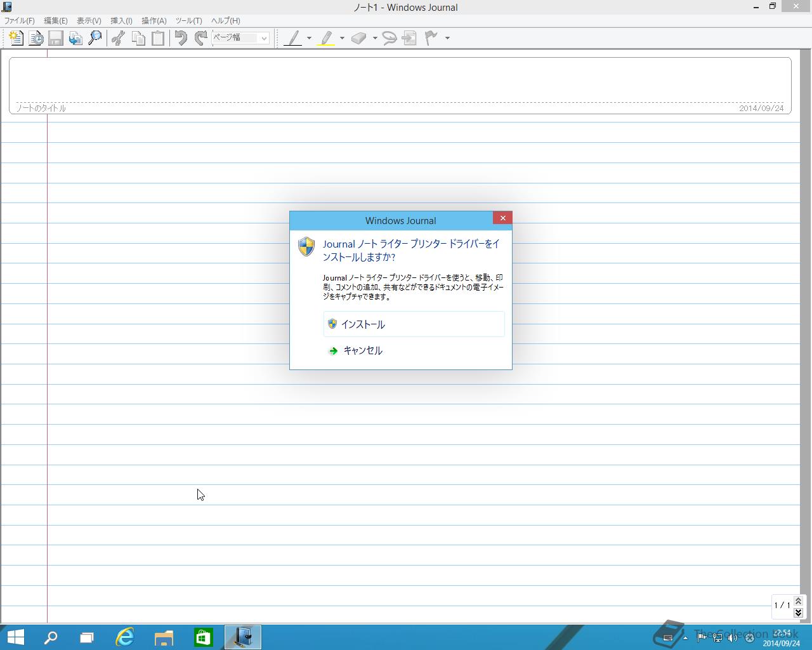Screen dimensions: 812x650
Task: Select the Eraser tool
Action: pyautogui.click(x=359, y=38)
